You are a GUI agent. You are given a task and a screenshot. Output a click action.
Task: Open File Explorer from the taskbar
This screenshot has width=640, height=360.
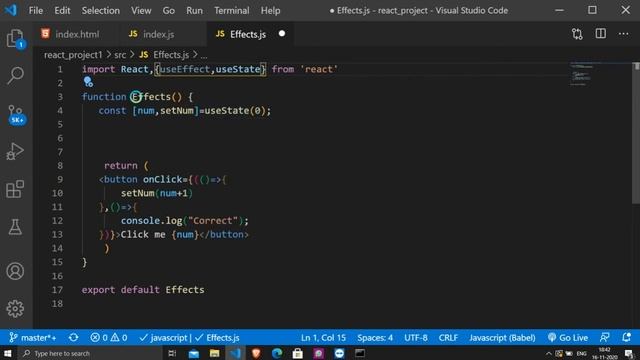click(214, 353)
